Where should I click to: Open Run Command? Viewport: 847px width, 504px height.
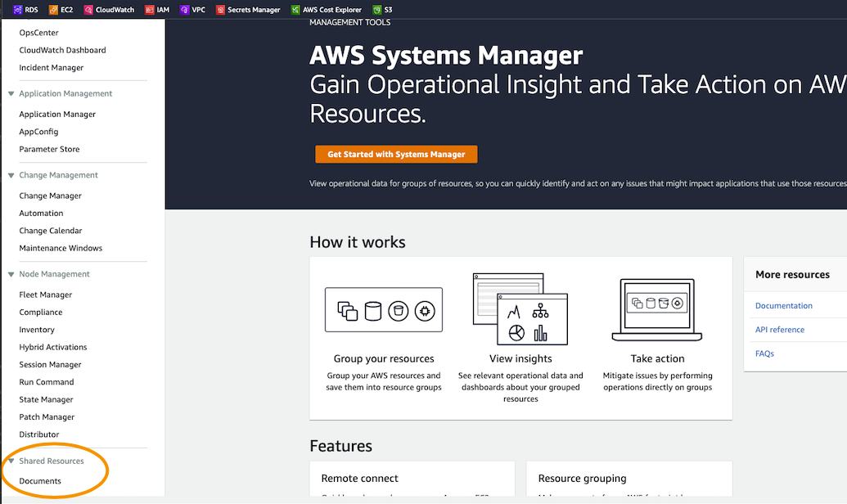(x=47, y=382)
